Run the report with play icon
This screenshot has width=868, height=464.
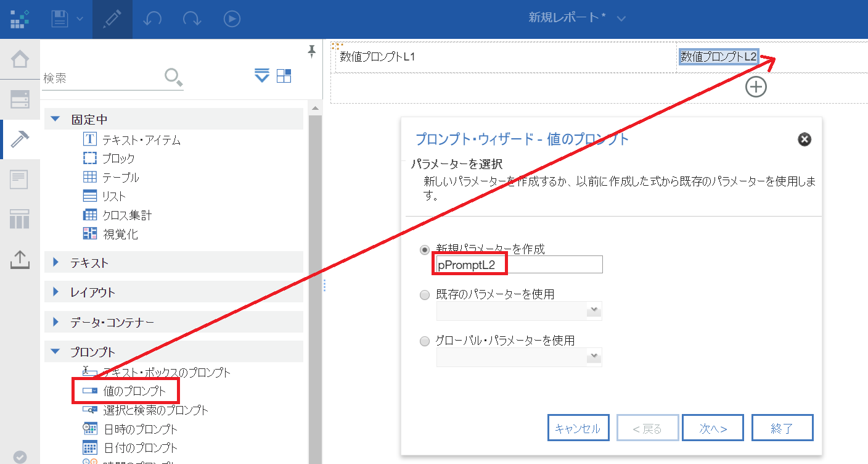tap(232, 19)
